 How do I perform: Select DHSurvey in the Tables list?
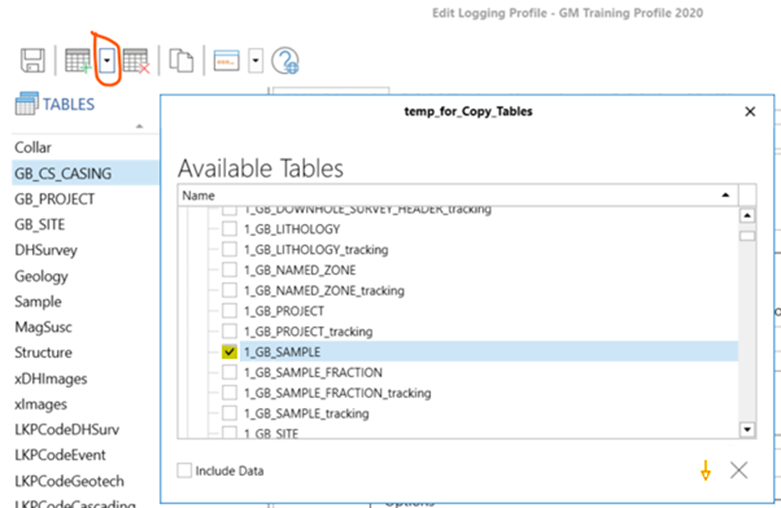pos(46,250)
